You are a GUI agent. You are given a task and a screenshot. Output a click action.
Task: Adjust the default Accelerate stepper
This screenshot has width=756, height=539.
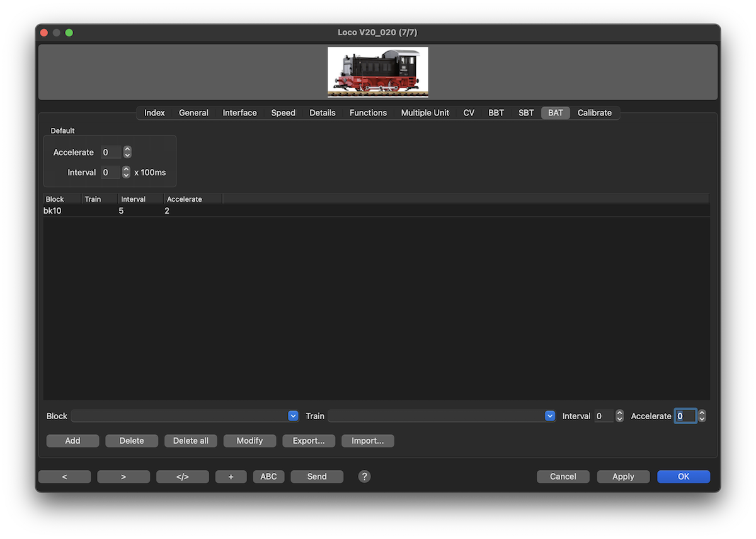(127, 152)
